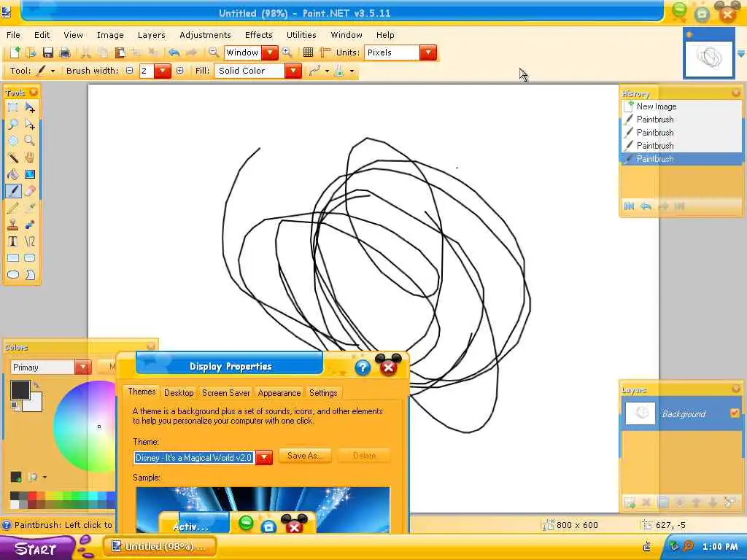Switch to the Appearance tab
Screen dimensions: 747x560
pyautogui.click(x=279, y=393)
